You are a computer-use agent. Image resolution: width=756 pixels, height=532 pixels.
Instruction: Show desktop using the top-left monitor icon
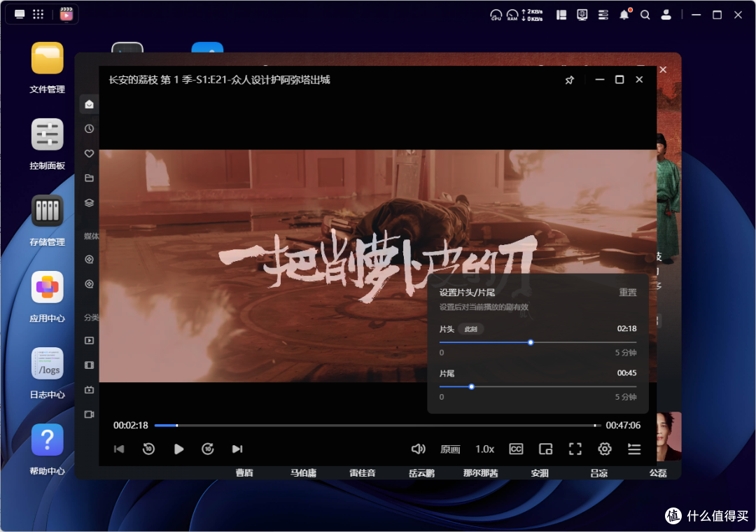[x=20, y=15]
